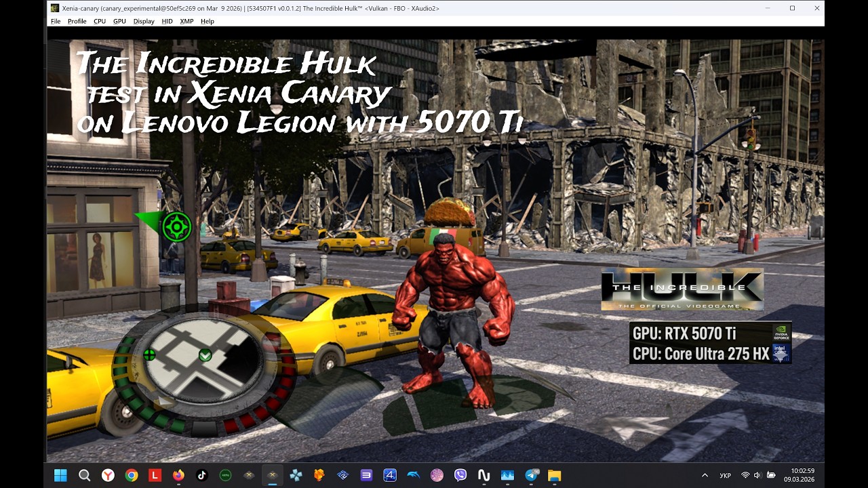This screenshot has height=488, width=868.
Task: Minimize the Xenia-canary window
Action: (768, 8)
